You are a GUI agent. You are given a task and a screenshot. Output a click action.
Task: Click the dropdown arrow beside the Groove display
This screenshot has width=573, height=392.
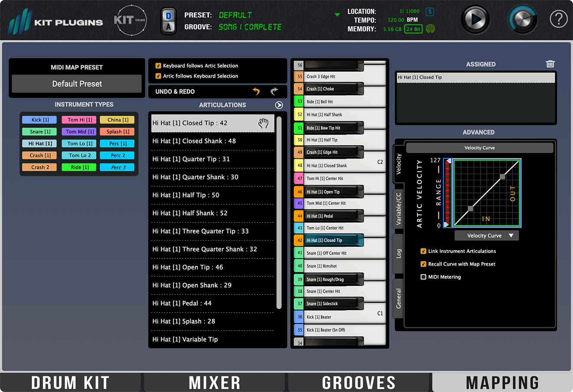pyautogui.click(x=337, y=14)
